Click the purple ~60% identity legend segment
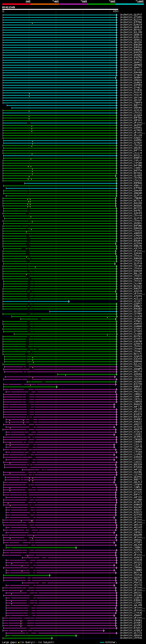 (x=73, y=4)
